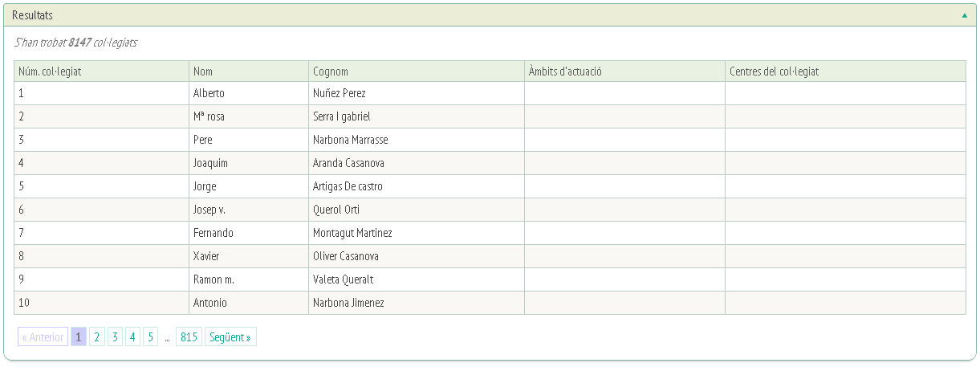Go to page 2 of results

tap(97, 337)
